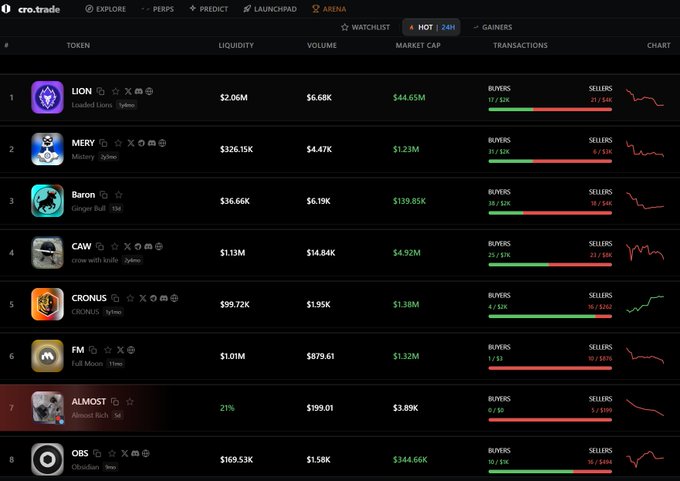Image resolution: width=680 pixels, height=481 pixels.
Task: Open the Baron bull logo thumbnail
Action: (47, 201)
